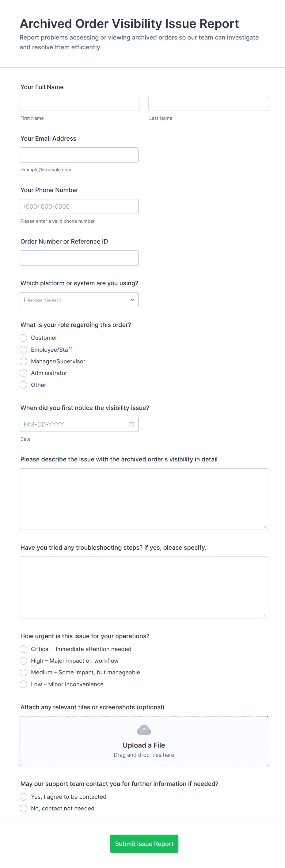Choose High urgency option

click(24, 661)
